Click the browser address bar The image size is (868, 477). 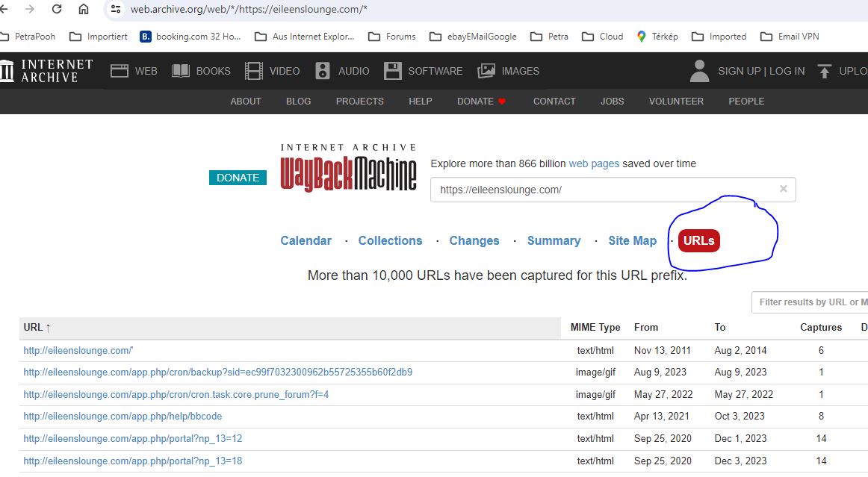coord(487,9)
